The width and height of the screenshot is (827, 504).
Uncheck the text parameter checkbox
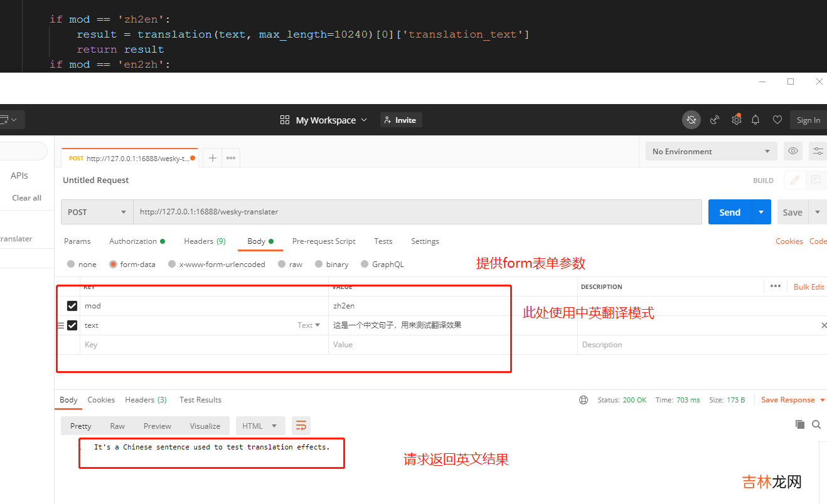pyautogui.click(x=72, y=325)
